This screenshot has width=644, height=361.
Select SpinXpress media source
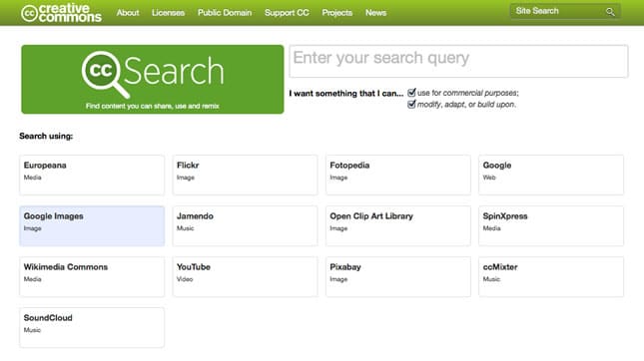click(551, 225)
